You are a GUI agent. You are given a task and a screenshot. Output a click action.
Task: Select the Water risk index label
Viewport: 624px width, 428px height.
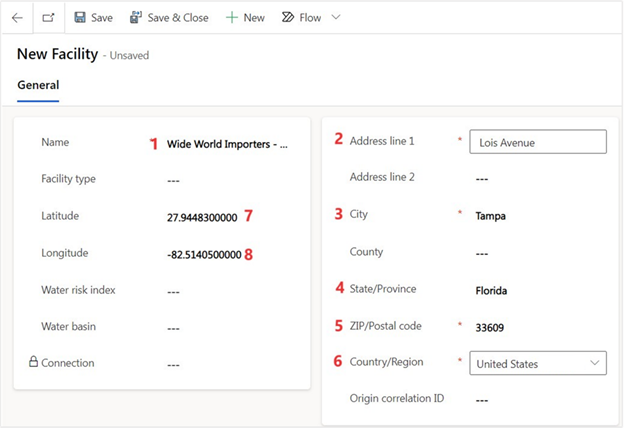(x=78, y=290)
